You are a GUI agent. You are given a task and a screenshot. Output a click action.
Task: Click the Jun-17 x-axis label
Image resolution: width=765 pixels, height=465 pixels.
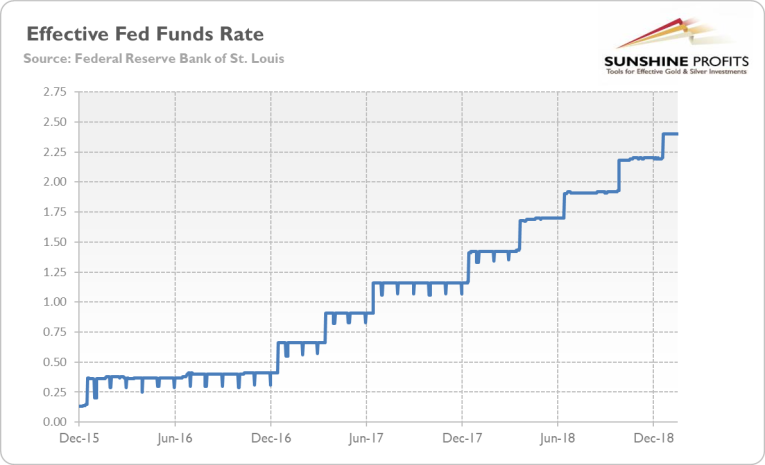[x=366, y=437]
